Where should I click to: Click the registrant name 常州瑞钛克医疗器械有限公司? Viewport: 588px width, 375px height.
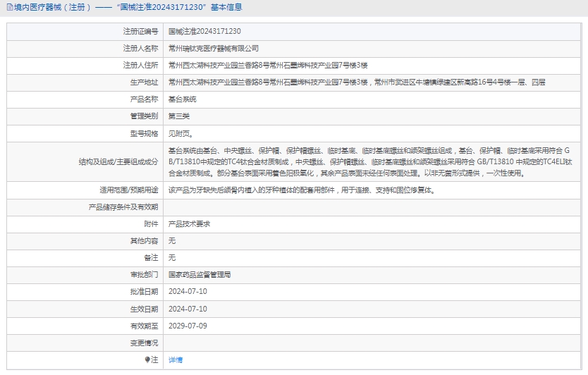(x=214, y=49)
